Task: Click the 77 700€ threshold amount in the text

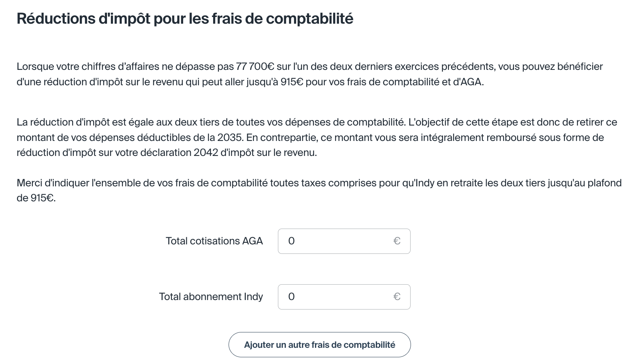Action: (255, 66)
